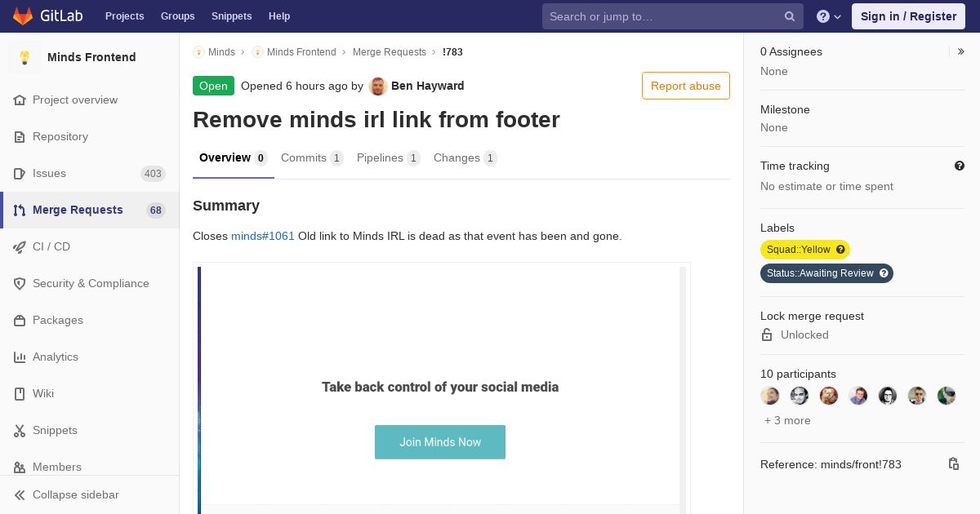Viewport: 980px width, 514px height.
Task: Click the Join Minds Now button
Action: pyautogui.click(x=440, y=442)
